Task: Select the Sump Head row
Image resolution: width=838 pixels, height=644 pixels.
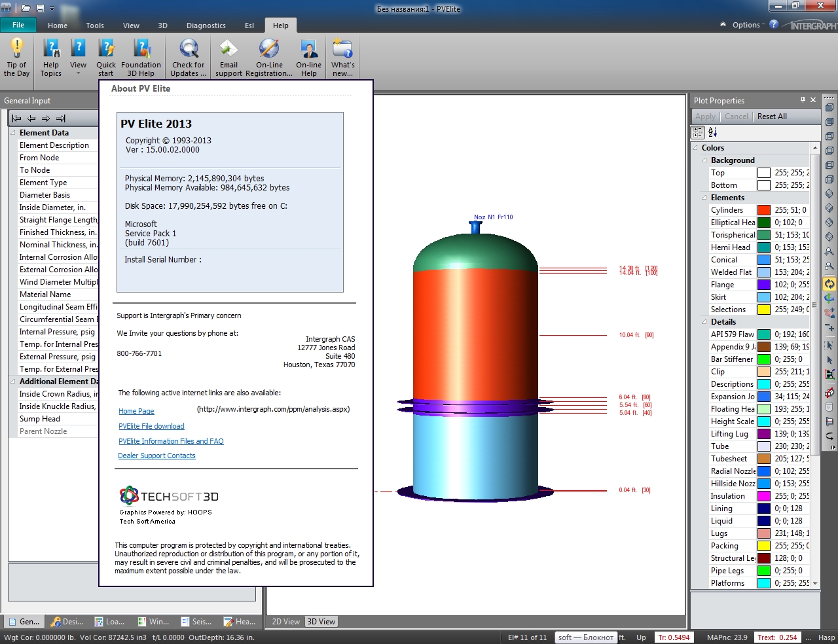Action: click(x=58, y=419)
